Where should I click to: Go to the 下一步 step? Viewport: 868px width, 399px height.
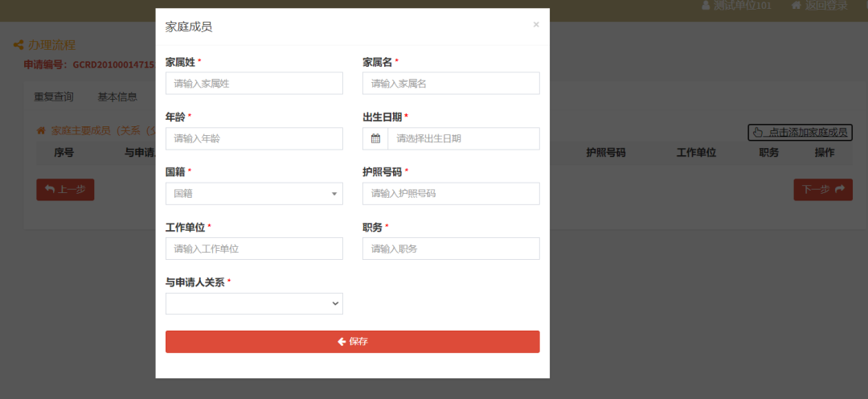[823, 190]
